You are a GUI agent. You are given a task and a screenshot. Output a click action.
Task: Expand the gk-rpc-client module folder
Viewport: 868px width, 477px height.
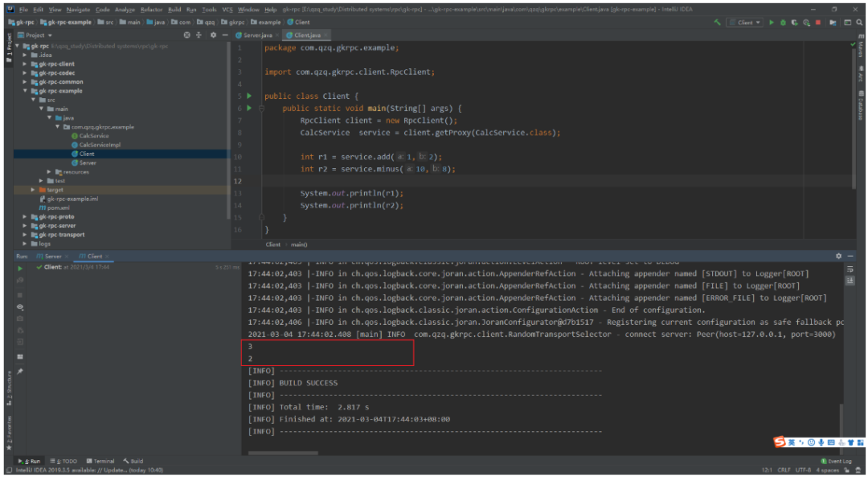[25, 64]
